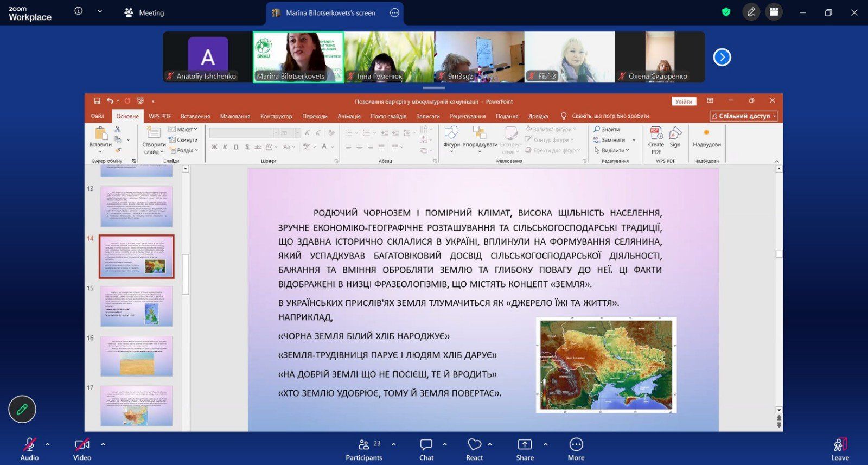The height and width of the screenshot is (465, 868).
Task: Expand the Audio options arrow
Action: pyautogui.click(x=48, y=444)
